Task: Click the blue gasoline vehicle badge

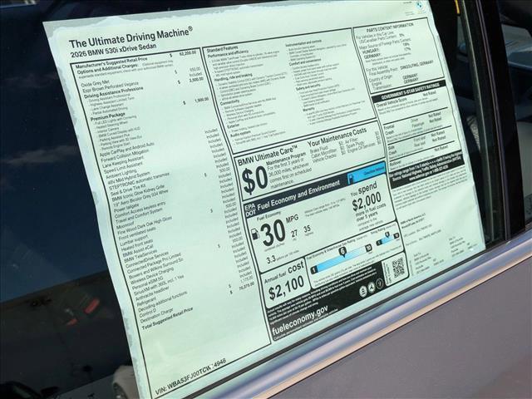Action: pos(367,175)
